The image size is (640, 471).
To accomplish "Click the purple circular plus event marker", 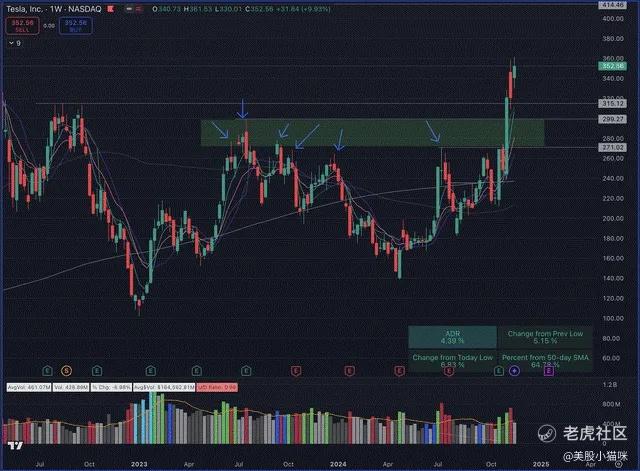I will pos(514,371).
